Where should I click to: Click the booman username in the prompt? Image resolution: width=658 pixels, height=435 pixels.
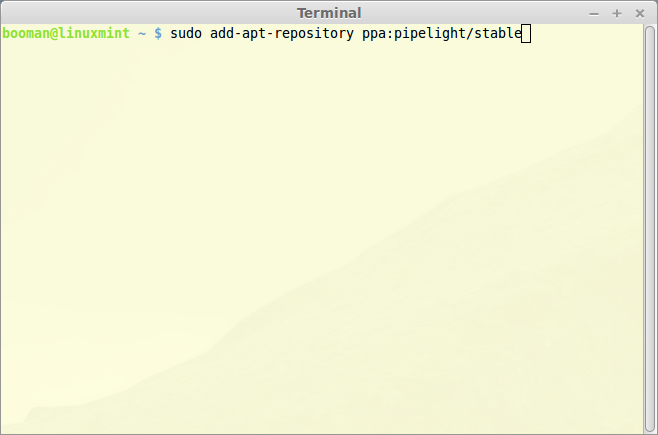click(x=26, y=33)
